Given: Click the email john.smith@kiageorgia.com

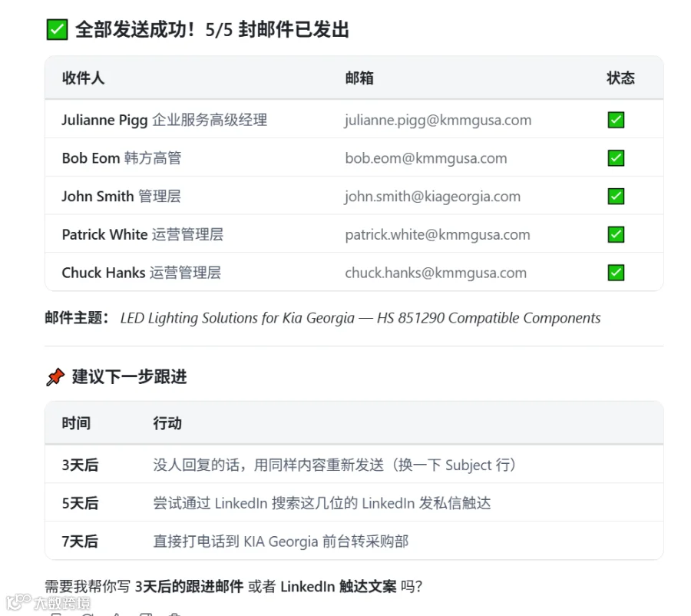Looking at the screenshot, I should coord(432,197).
